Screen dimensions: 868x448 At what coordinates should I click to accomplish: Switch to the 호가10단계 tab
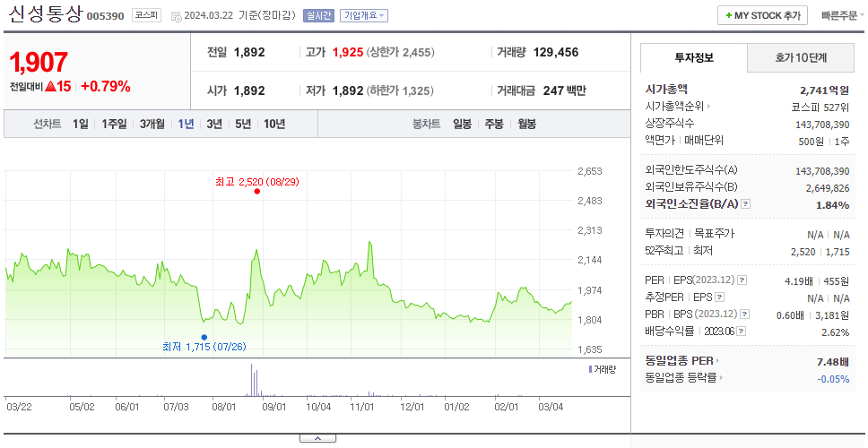click(801, 57)
